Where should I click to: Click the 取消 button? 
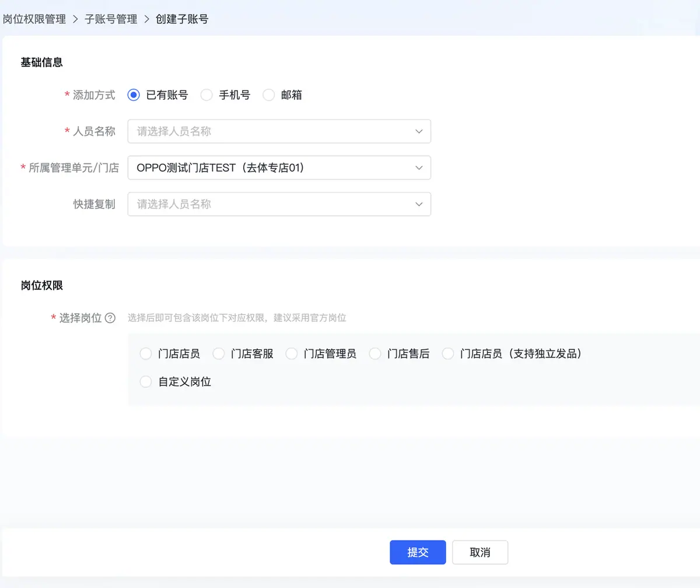pos(480,552)
